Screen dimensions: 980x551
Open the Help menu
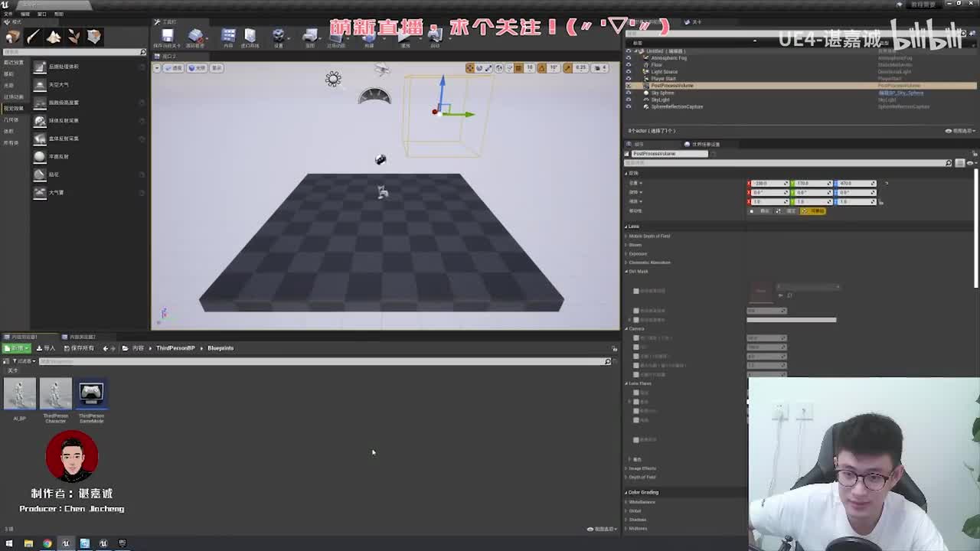(x=59, y=14)
